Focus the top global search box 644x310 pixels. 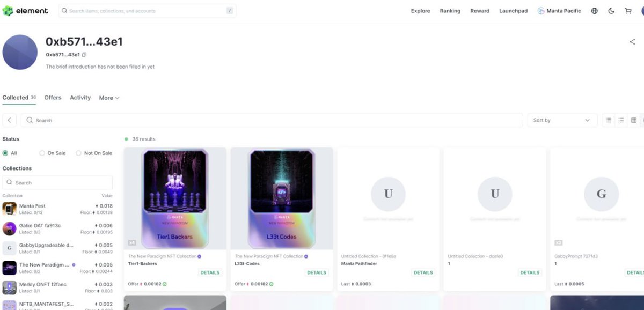coord(147,11)
